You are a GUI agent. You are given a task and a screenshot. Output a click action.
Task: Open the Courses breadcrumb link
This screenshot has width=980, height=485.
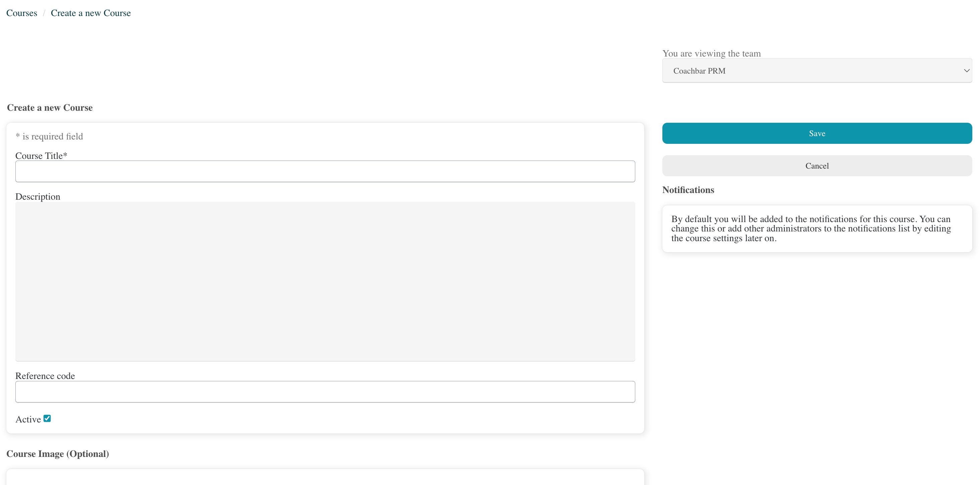point(22,13)
